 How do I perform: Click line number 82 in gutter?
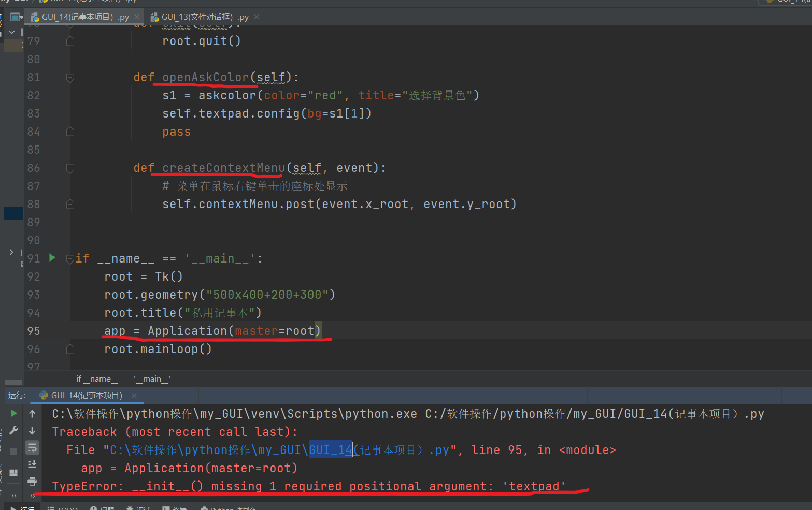[34, 95]
